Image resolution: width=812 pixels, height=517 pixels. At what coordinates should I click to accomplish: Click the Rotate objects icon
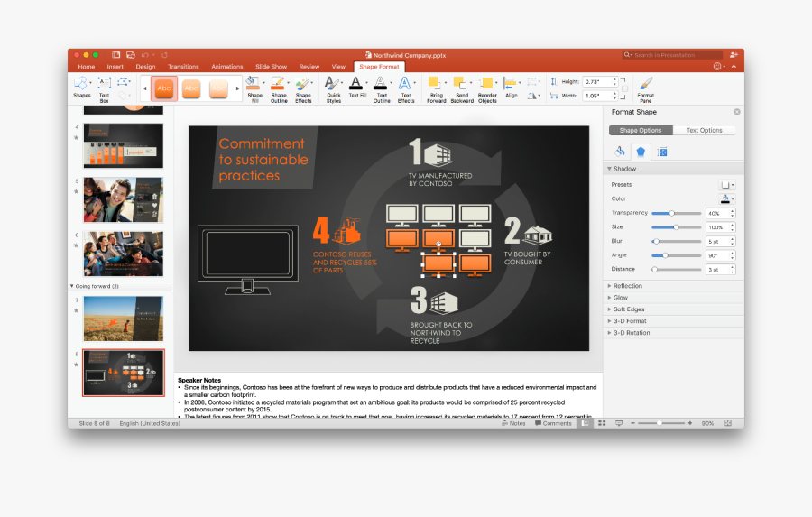[x=531, y=96]
